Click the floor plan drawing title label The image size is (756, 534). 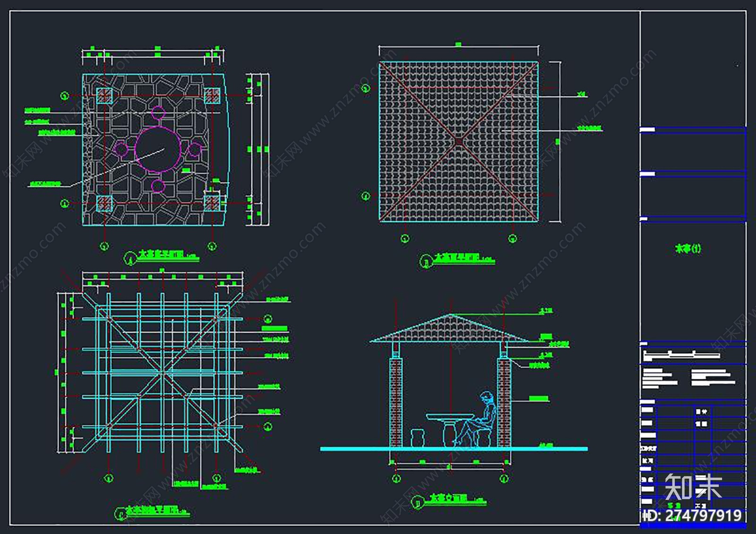pyautogui.click(x=161, y=256)
